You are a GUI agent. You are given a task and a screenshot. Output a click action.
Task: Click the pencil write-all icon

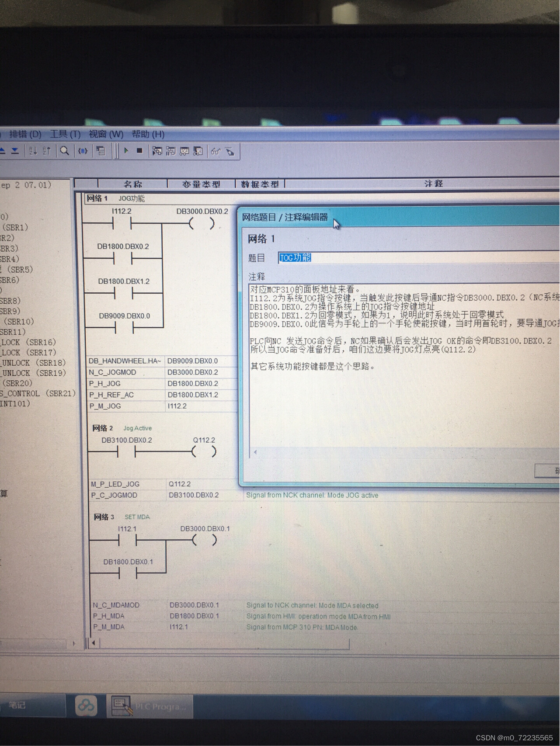(230, 152)
